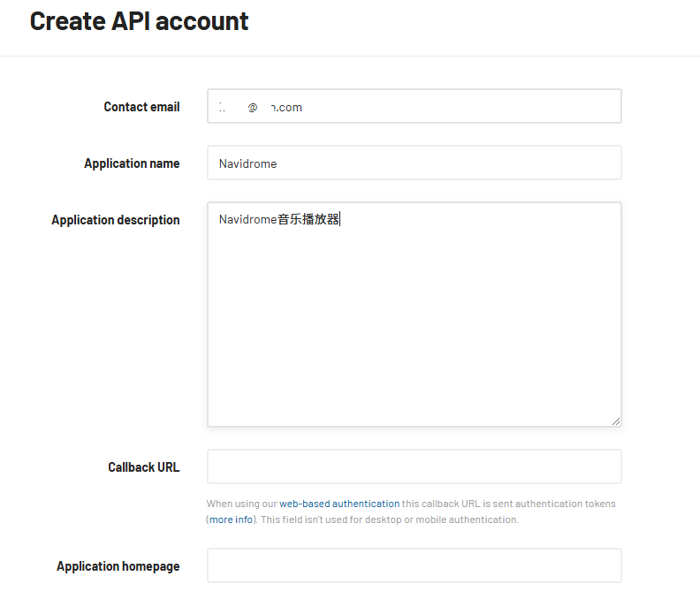Image resolution: width=700 pixels, height=599 pixels.
Task: Open the web-based authentication link
Action: point(339,504)
